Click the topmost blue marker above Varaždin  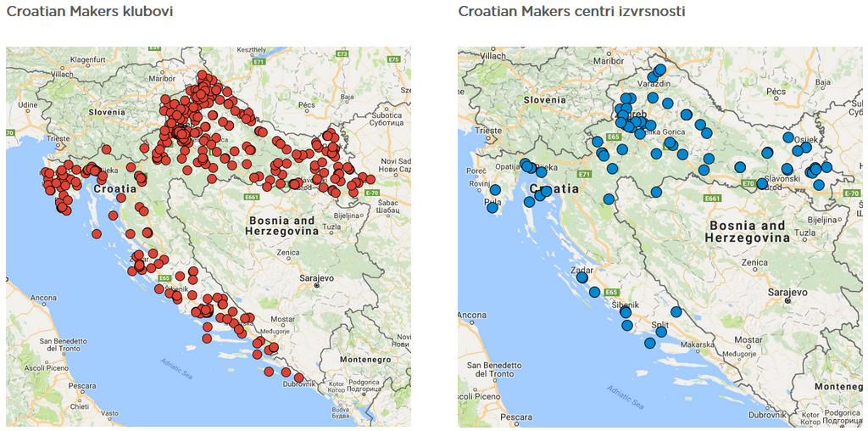pyautogui.click(x=659, y=70)
